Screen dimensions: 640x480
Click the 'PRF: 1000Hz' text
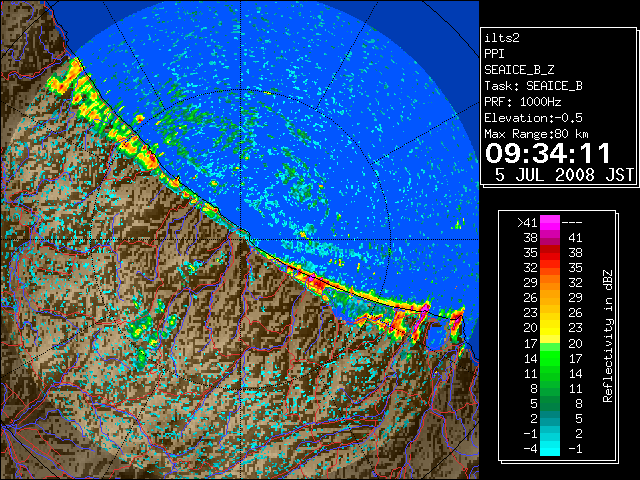[x=522, y=102]
